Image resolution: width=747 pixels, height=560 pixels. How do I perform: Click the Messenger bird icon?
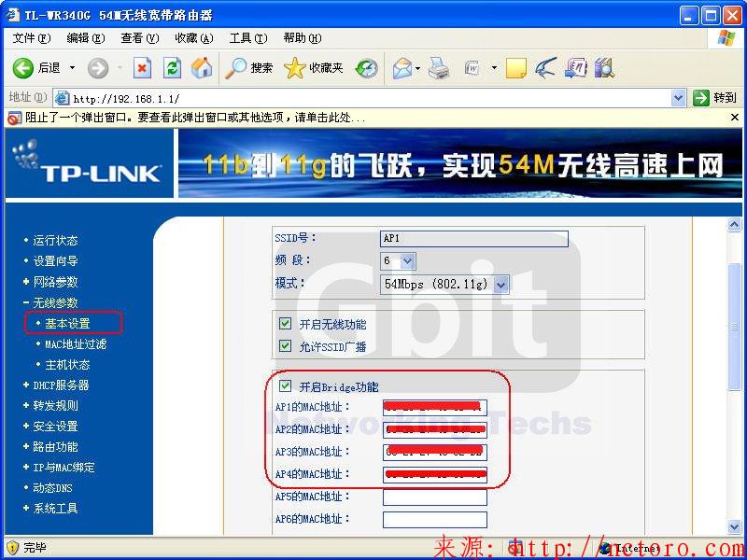click(x=545, y=68)
